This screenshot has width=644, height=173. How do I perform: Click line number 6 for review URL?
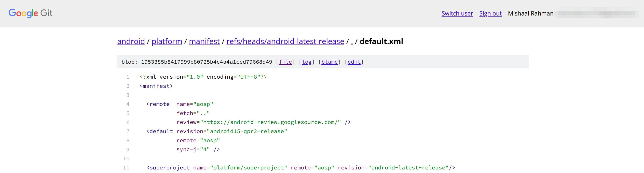click(x=128, y=122)
